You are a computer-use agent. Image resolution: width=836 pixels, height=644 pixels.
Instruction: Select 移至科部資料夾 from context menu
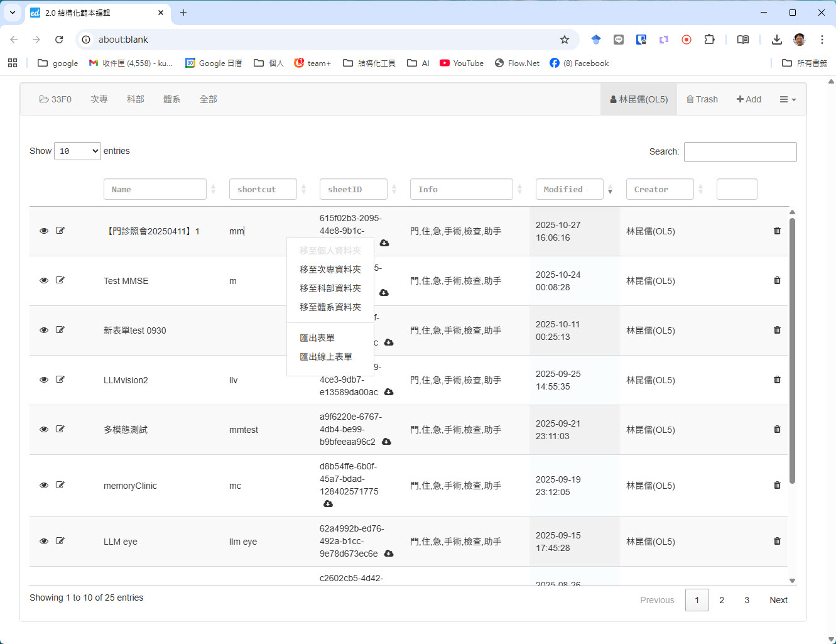(330, 288)
